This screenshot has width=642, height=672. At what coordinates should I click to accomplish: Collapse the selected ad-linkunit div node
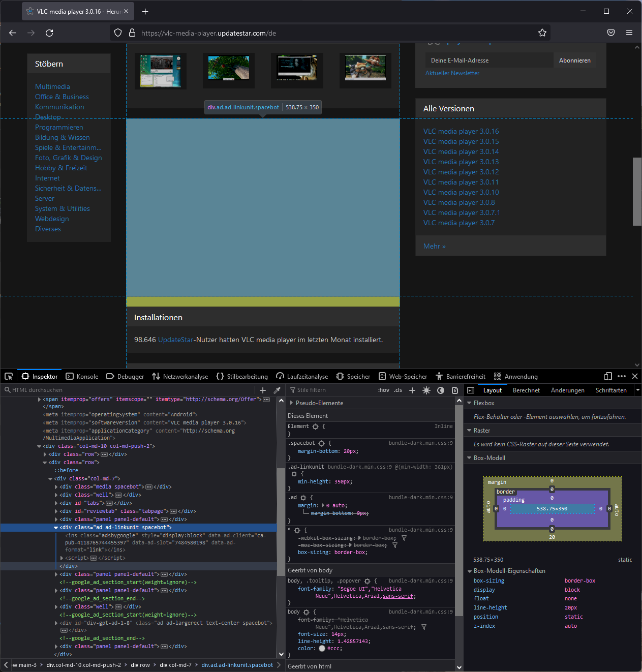pos(56,528)
